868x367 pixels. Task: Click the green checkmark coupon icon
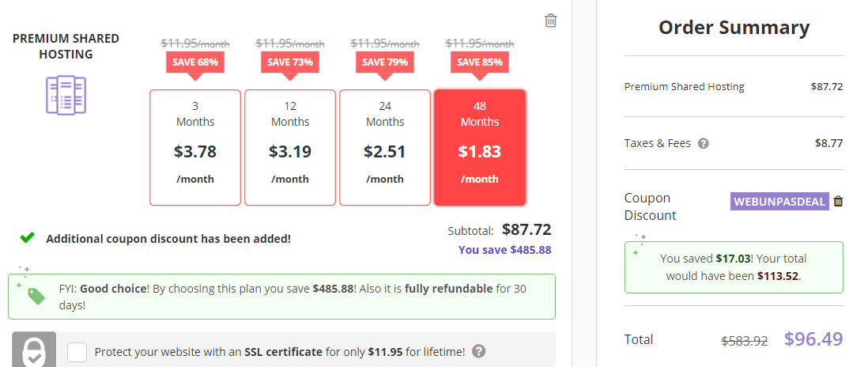coord(28,237)
